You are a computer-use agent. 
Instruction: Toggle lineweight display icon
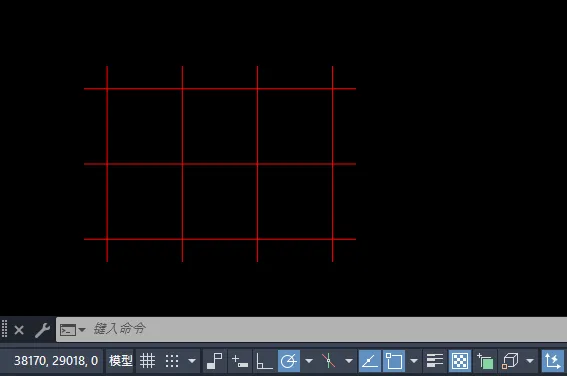click(435, 361)
